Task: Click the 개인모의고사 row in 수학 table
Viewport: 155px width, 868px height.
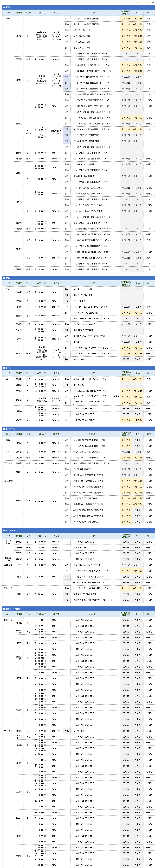Action: pyautogui.click(x=79, y=385)
